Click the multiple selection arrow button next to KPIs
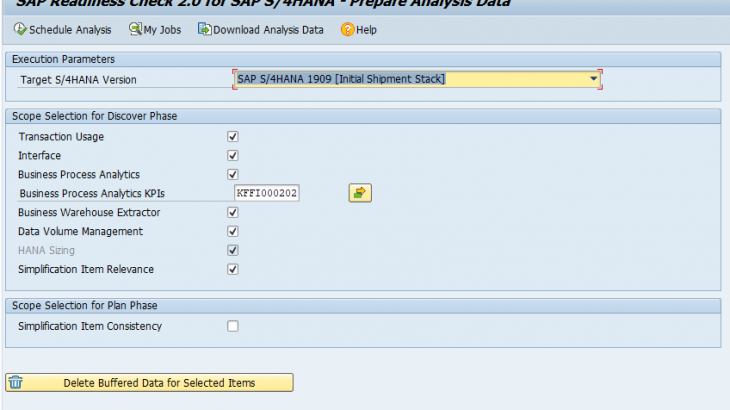Image resolution: width=730 pixels, height=410 pixels. (x=360, y=193)
